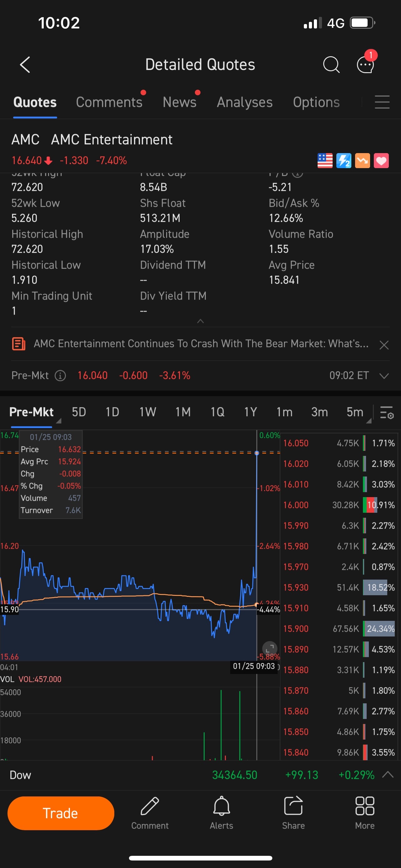Viewport: 401px width, 868px height.
Task: Tap the Avg Price 15.841 value
Action: pos(284,280)
